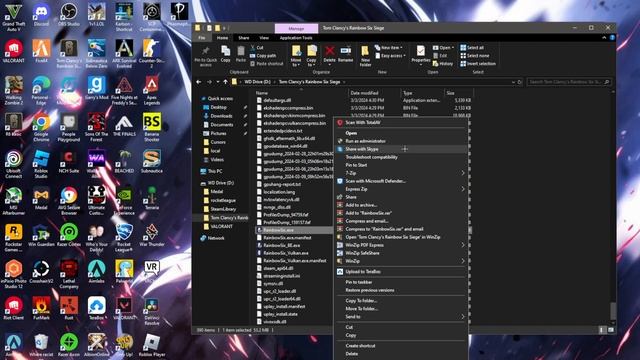Viewport: 640px width, 360px height.
Task: Collapse the ribbon with the chevron
Action: point(604,38)
